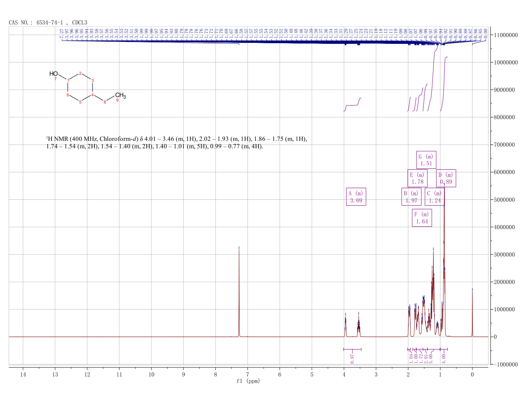
Task: Click the TMS reference peak at 0 ppm
Action: pos(472,313)
